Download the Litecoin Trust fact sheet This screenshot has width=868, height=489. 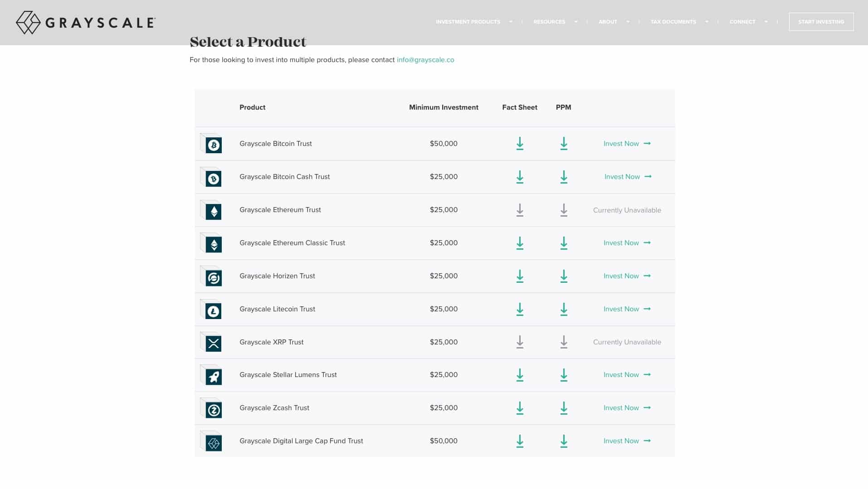520,309
